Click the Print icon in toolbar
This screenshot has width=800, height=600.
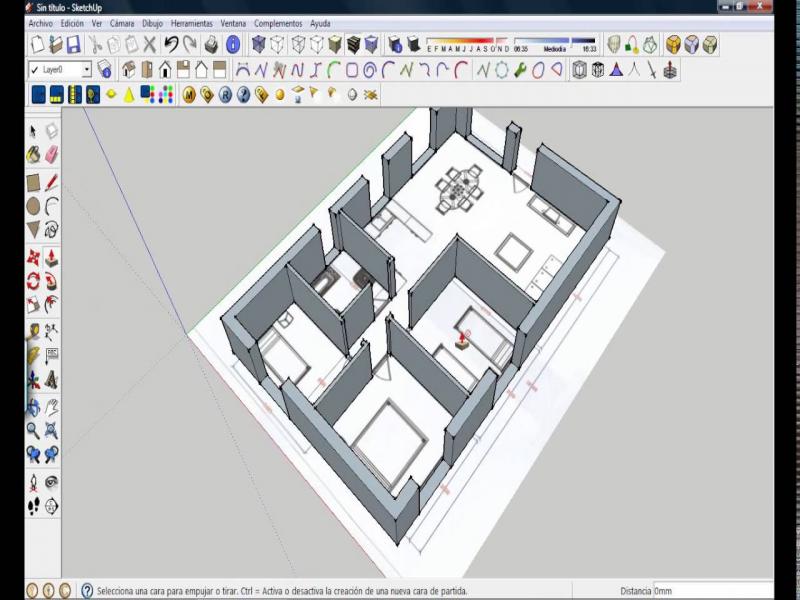pyautogui.click(x=211, y=44)
